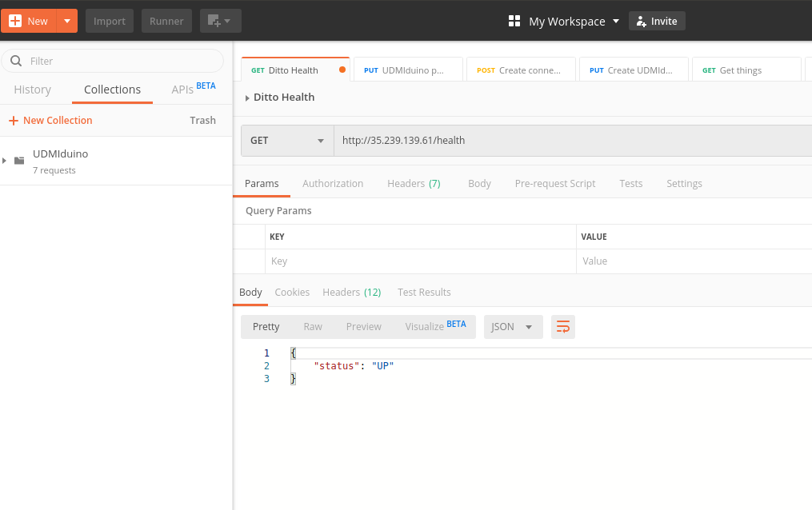Click the unsaved changes dot on Ditto Health tab
Image resolution: width=812 pixels, height=510 pixels.
342,70
